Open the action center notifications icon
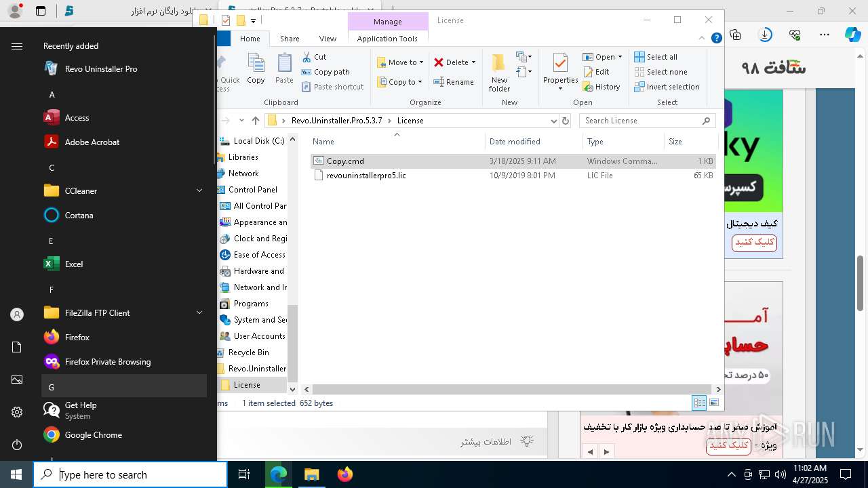 point(846,474)
